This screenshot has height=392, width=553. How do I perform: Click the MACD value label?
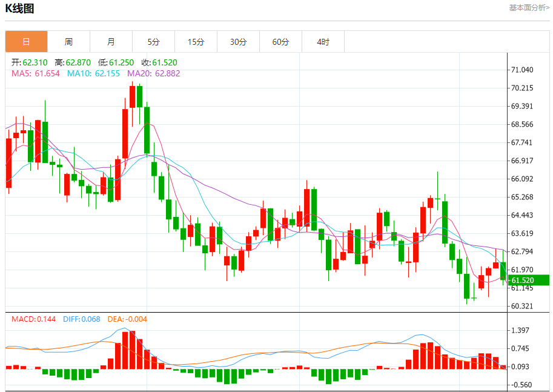(33, 319)
